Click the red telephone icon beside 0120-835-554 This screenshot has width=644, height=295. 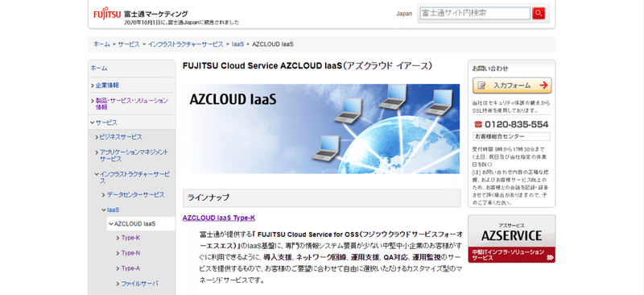click(x=477, y=125)
